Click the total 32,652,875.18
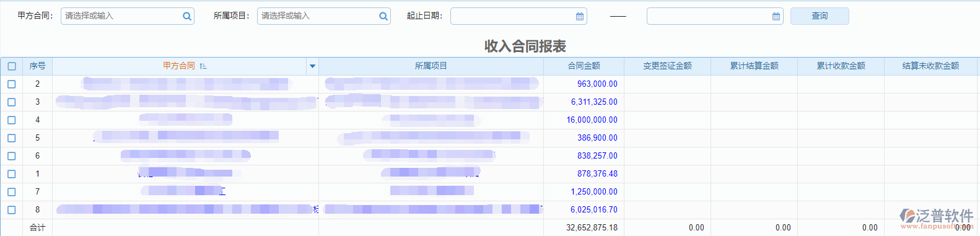 pos(592,228)
